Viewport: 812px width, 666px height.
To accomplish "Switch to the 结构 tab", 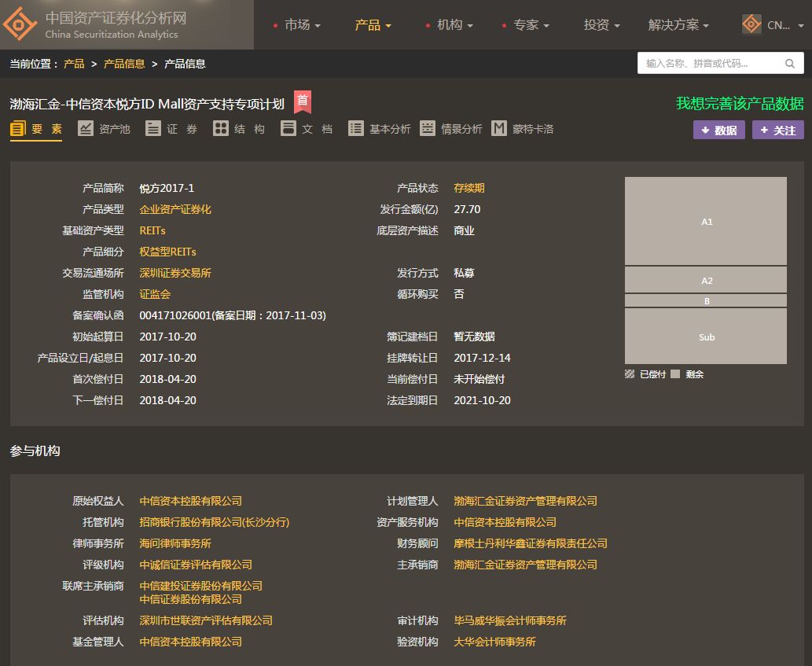I will [239, 129].
